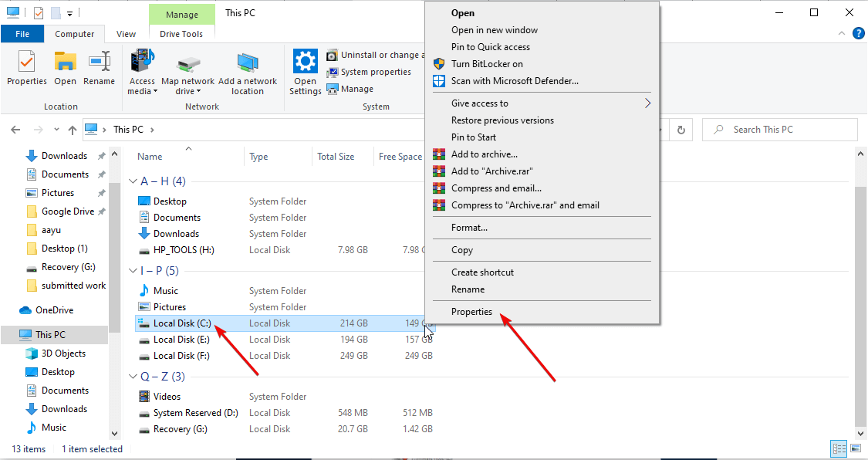Image resolution: width=868 pixels, height=460 pixels.
Task: Click the Add a network location icon
Action: click(x=248, y=69)
